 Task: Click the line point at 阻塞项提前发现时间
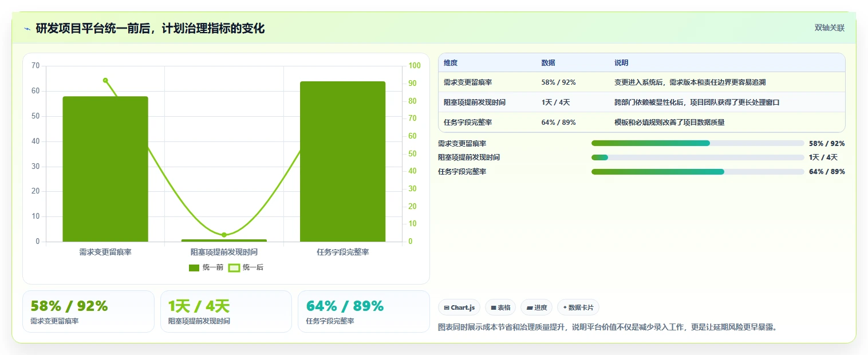[224, 235]
